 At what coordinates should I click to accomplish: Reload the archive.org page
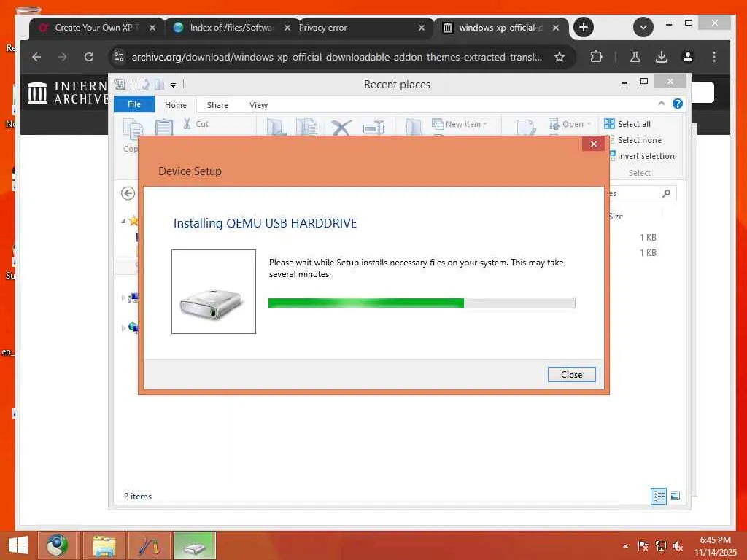coord(89,57)
